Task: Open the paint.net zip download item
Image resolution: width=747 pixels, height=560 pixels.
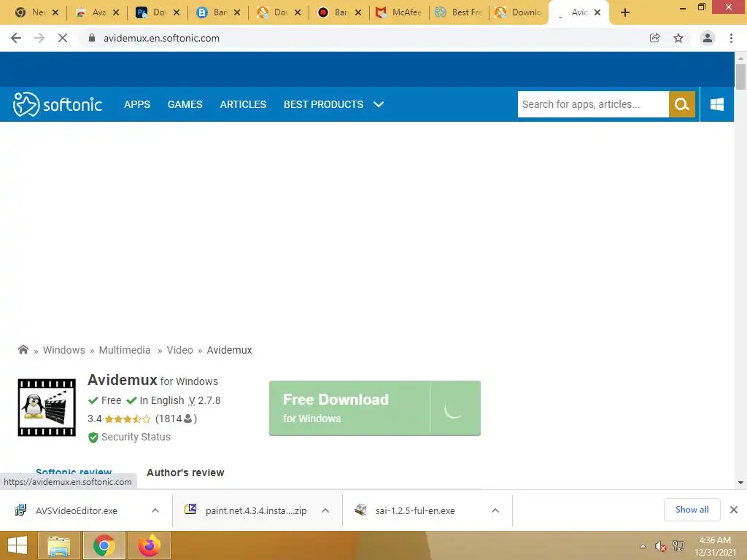Action: tap(256, 510)
